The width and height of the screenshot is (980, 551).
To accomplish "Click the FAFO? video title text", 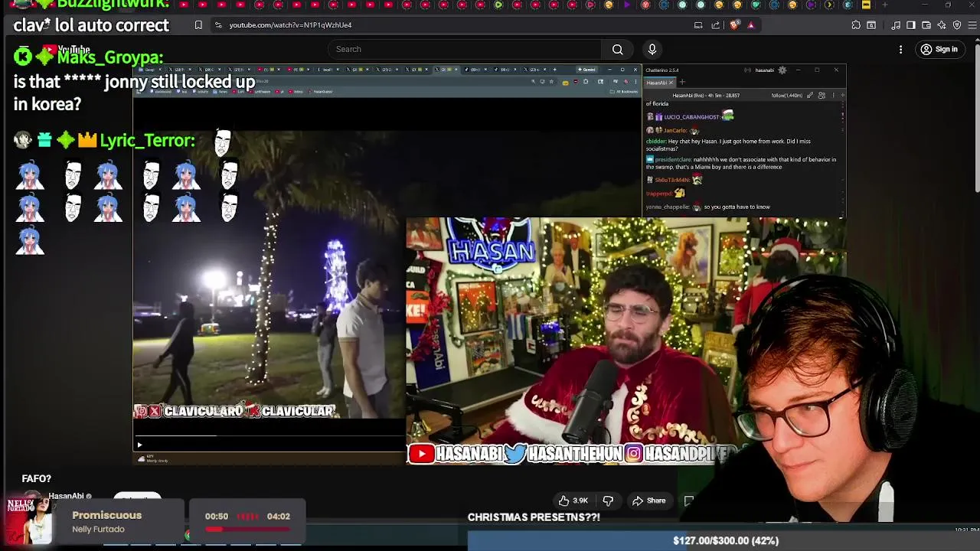I will tap(36, 478).
